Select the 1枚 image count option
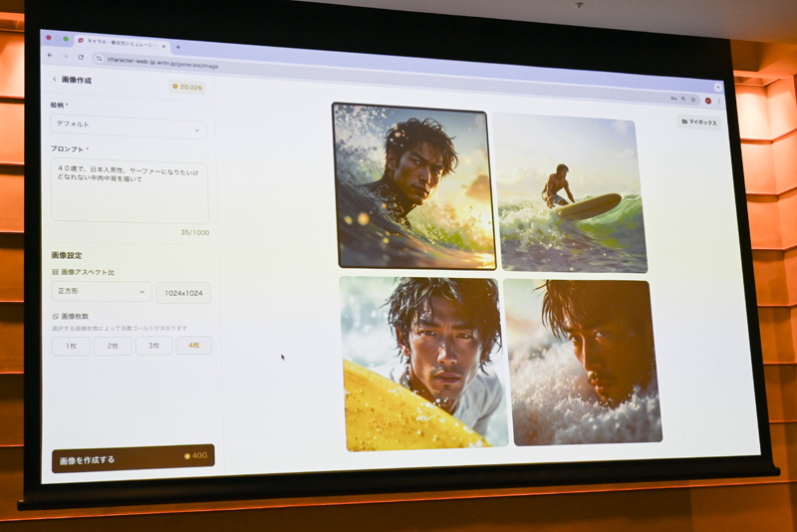This screenshot has width=797, height=532. point(71,346)
